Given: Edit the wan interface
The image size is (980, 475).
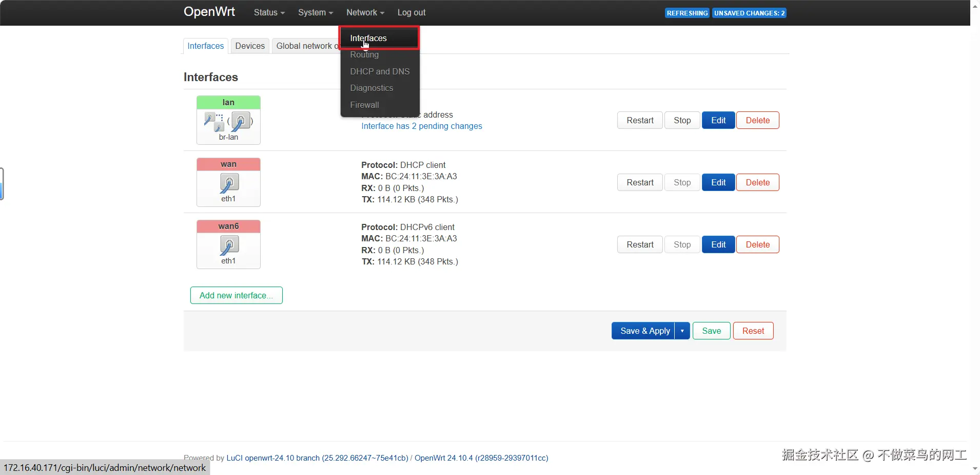Looking at the screenshot, I should pyautogui.click(x=718, y=182).
